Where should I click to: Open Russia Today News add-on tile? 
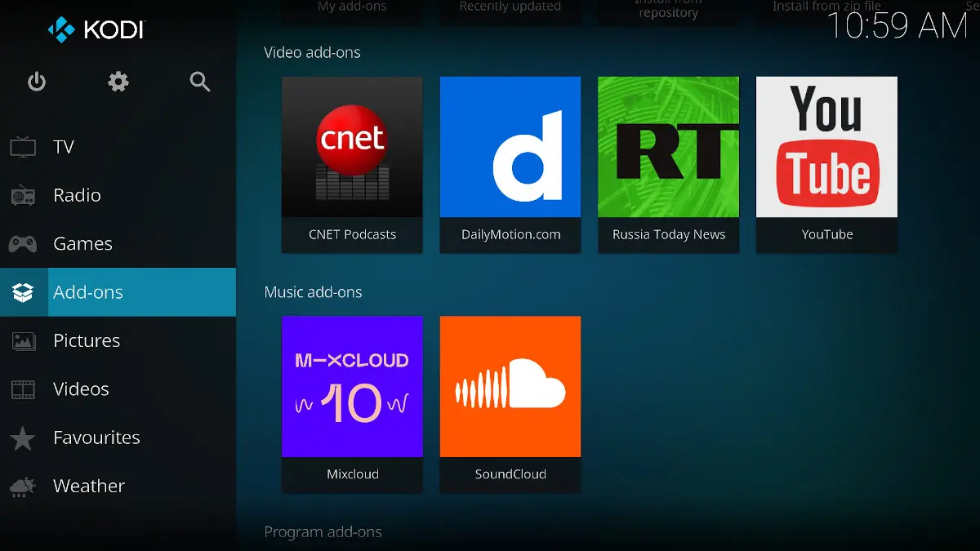[668, 147]
